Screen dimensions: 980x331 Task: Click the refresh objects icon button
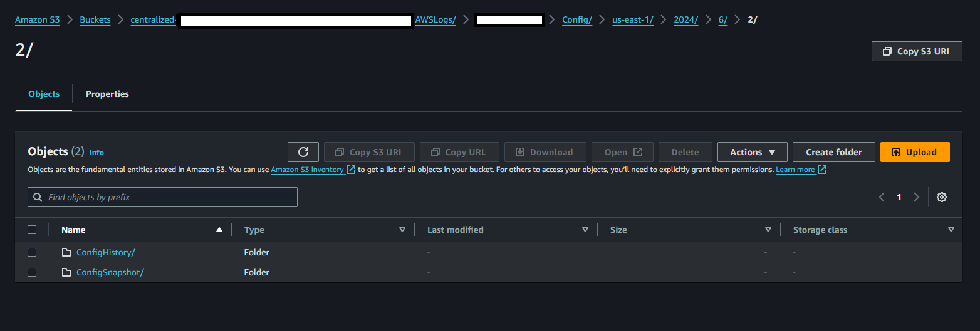click(x=303, y=152)
